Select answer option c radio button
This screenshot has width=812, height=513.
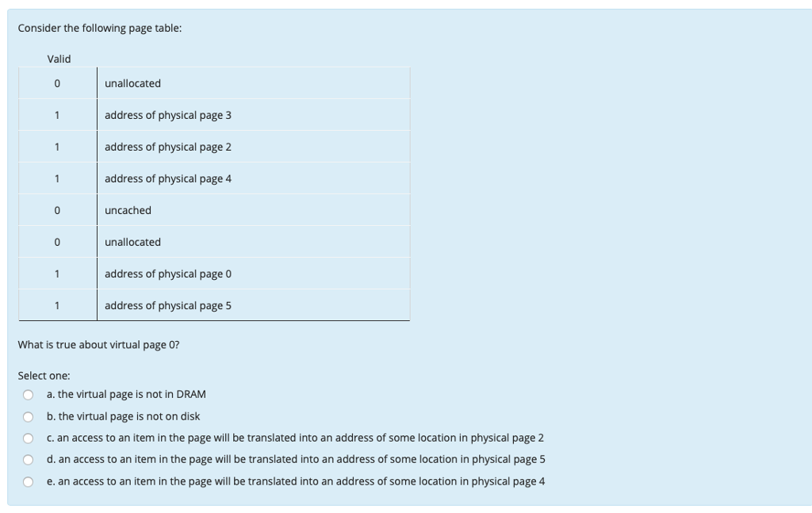[x=27, y=438]
